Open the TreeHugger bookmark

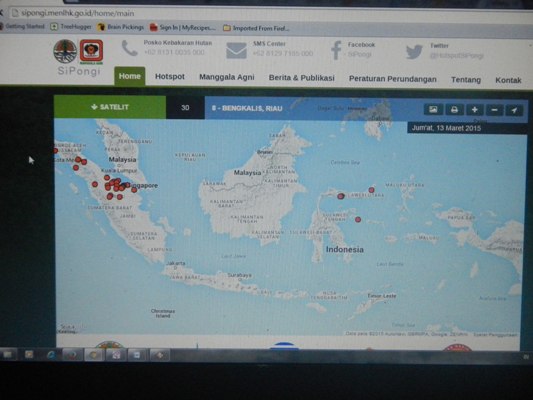click(71, 27)
